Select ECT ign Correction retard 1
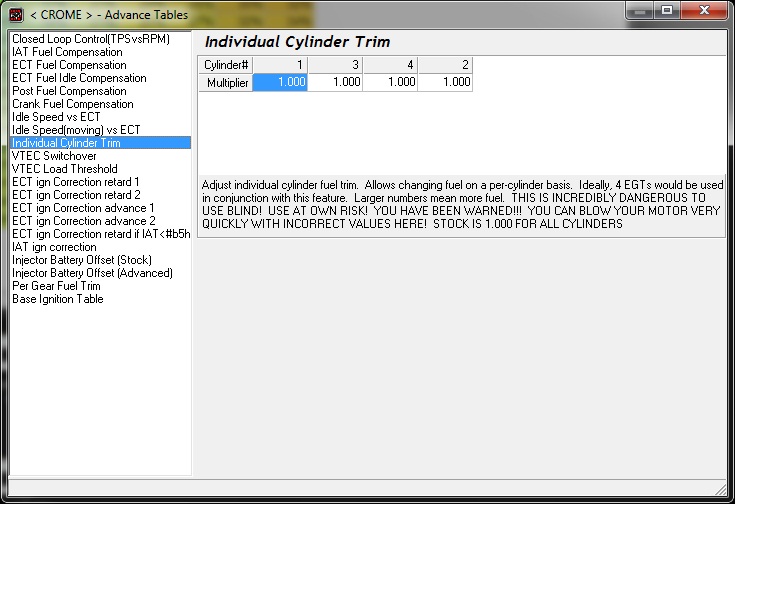Image resolution: width=768 pixels, height=614 pixels. 76,182
